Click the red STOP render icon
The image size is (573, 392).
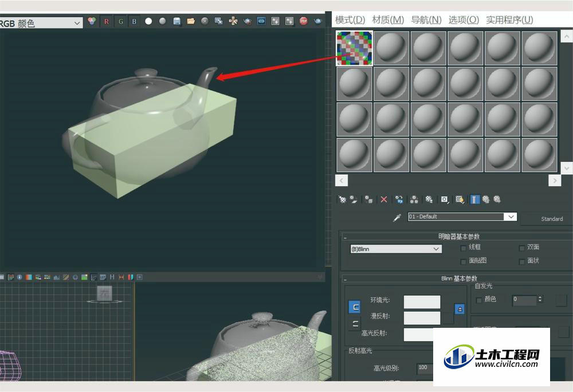coord(303,21)
